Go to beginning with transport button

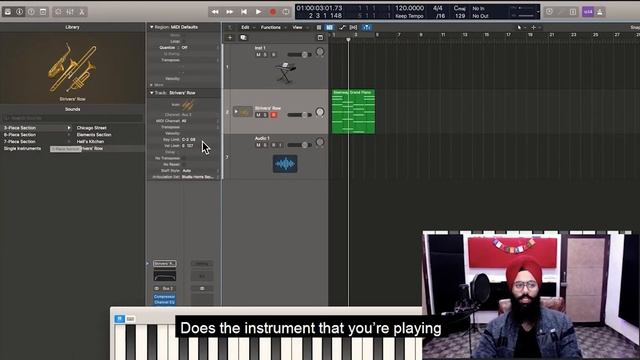244,12
